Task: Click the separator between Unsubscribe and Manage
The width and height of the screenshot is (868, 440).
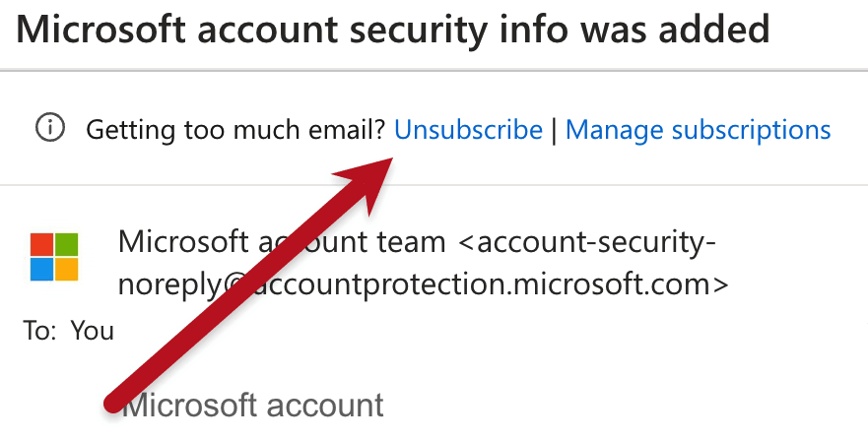Action: tap(554, 130)
